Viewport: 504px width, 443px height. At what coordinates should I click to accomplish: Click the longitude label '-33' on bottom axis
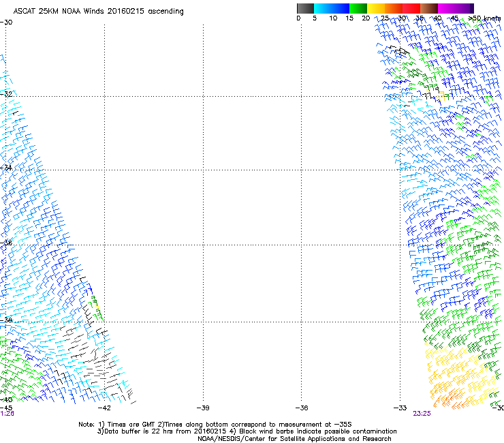(400, 408)
